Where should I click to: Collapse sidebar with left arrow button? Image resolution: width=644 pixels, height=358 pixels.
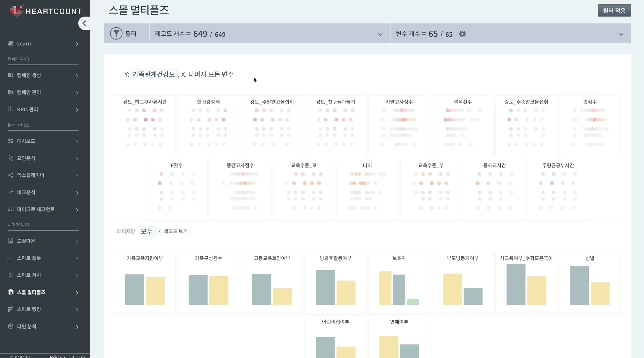tap(84, 23)
